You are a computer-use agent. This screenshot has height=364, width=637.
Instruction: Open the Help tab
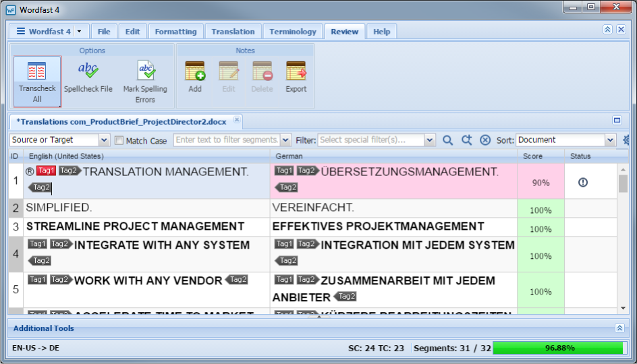381,31
